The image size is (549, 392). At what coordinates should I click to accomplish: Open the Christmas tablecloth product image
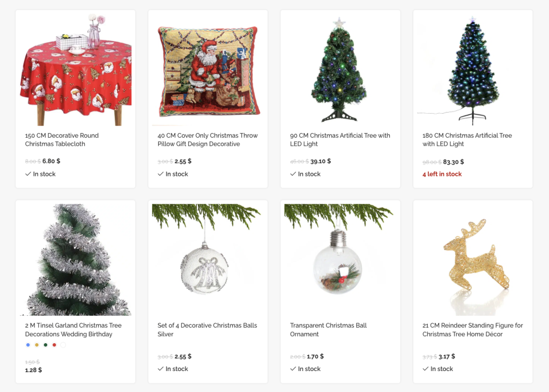75,70
